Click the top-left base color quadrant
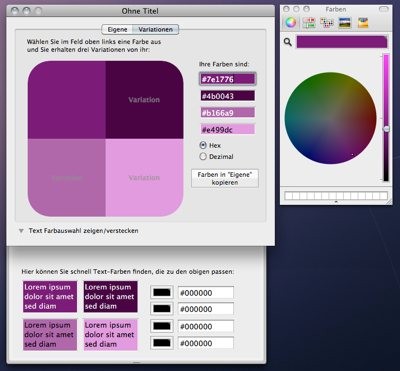 (x=67, y=100)
